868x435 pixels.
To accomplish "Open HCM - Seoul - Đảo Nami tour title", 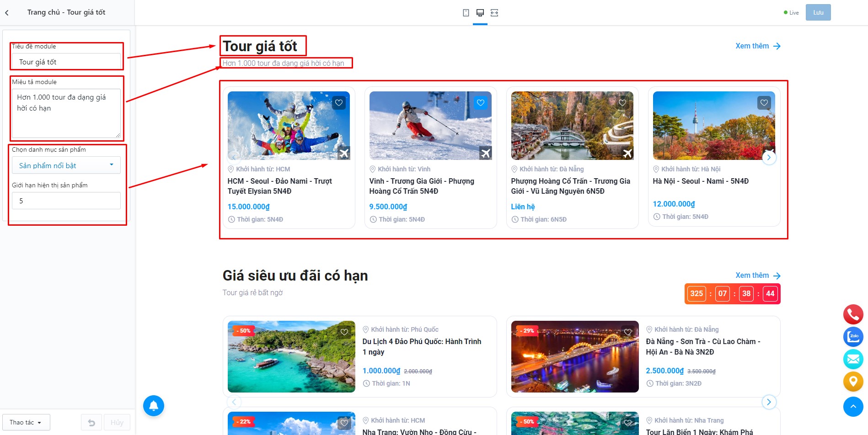I will coord(280,186).
